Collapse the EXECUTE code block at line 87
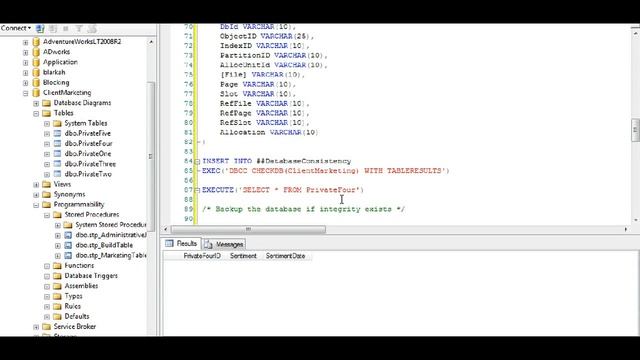Screen dimensions: 640x360 click(x=198, y=190)
